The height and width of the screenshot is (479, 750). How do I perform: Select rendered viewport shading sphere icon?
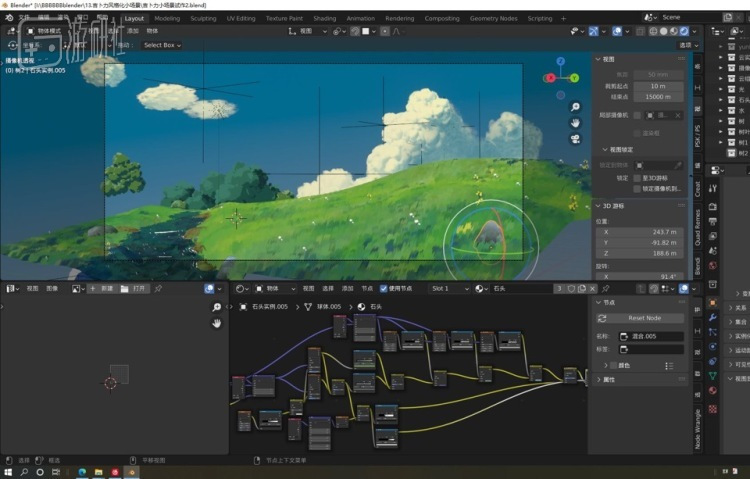click(684, 31)
